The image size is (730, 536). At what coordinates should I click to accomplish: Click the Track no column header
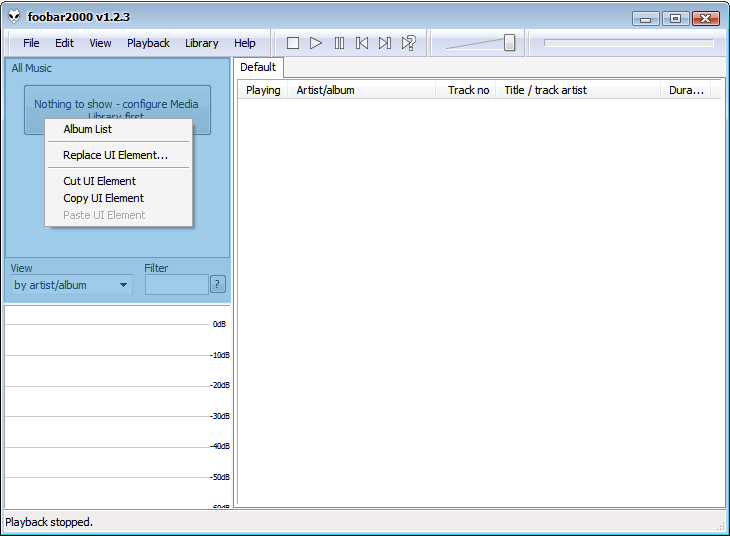(466, 90)
